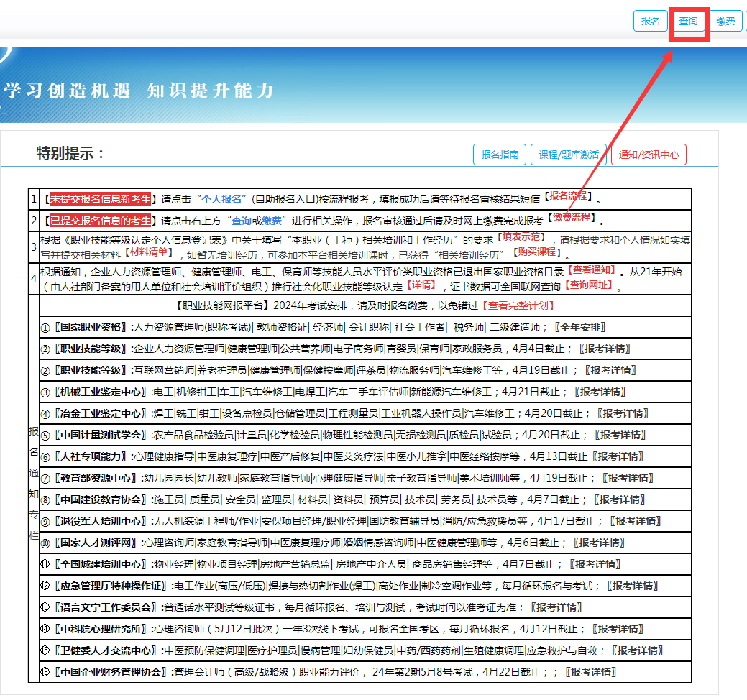Open the red 报名流程 link
This screenshot has height=700, width=747.
coord(569,195)
